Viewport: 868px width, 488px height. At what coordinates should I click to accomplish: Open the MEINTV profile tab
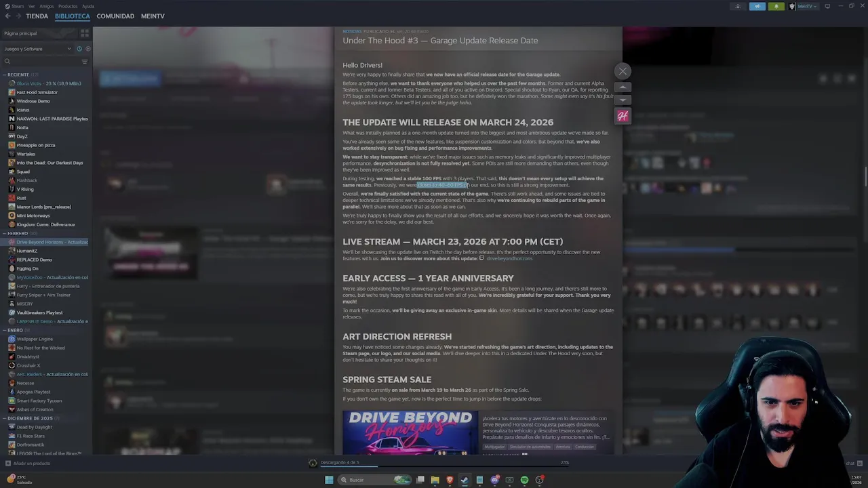point(153,16)
